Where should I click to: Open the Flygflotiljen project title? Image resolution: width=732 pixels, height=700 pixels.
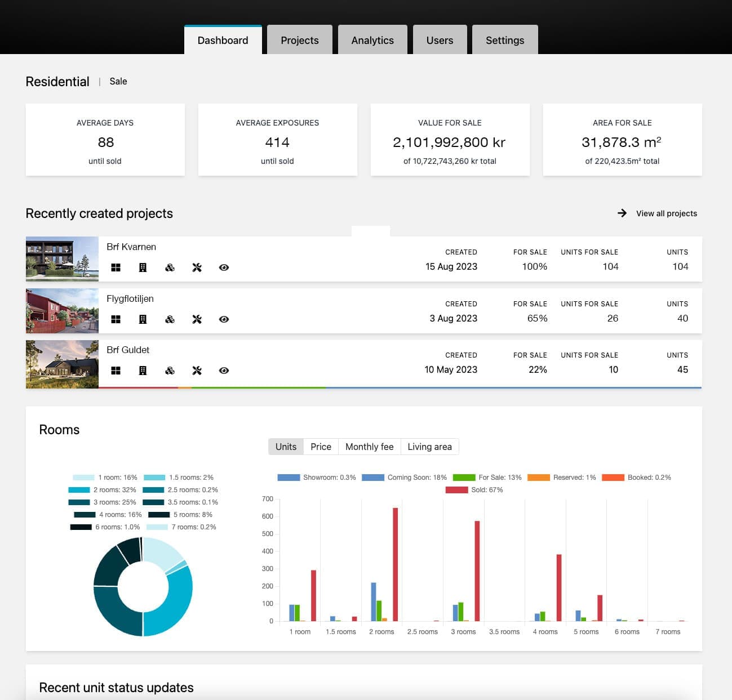130,298
